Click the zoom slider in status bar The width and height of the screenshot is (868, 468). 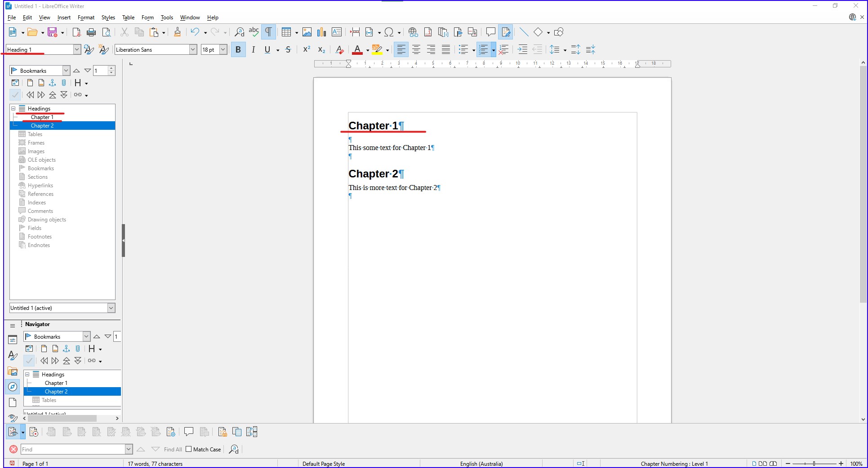point(814,464)
